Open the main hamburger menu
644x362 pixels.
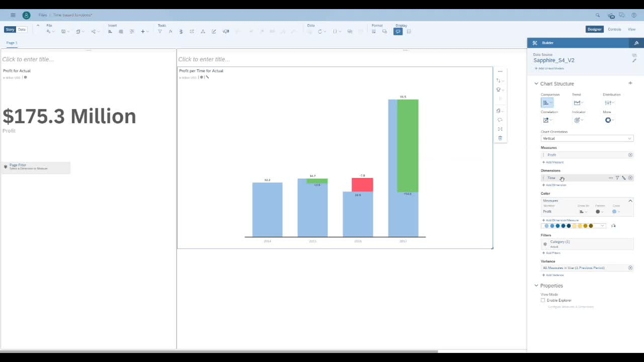pyautogui.click(x=13, y=15)
